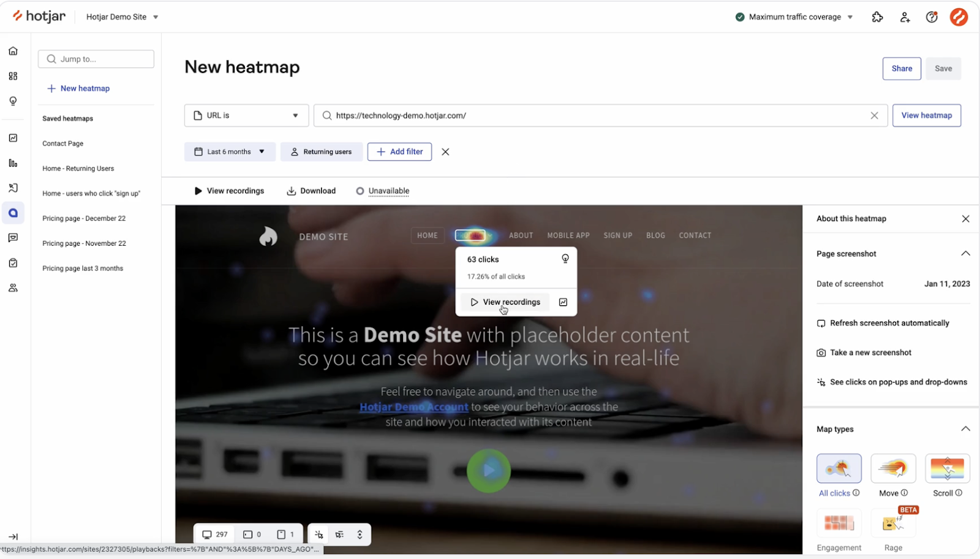Toggle the click cursor tool in bottom toolbar

[319, 534]
